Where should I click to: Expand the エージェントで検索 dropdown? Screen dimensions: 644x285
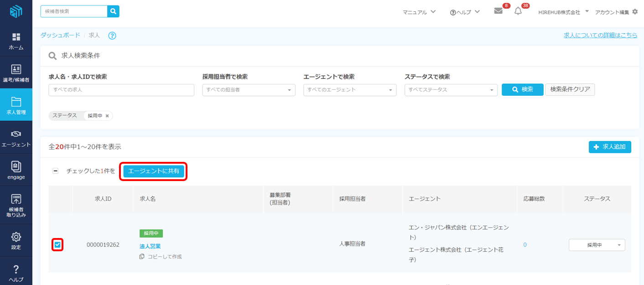coord(350,90)
